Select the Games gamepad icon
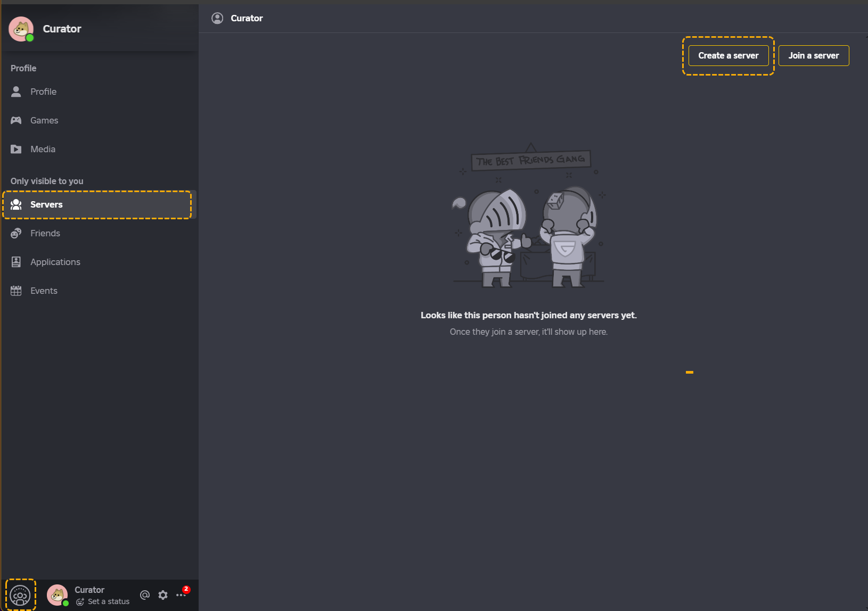Screen dimensions: 868x611 [x=16, y=120]
